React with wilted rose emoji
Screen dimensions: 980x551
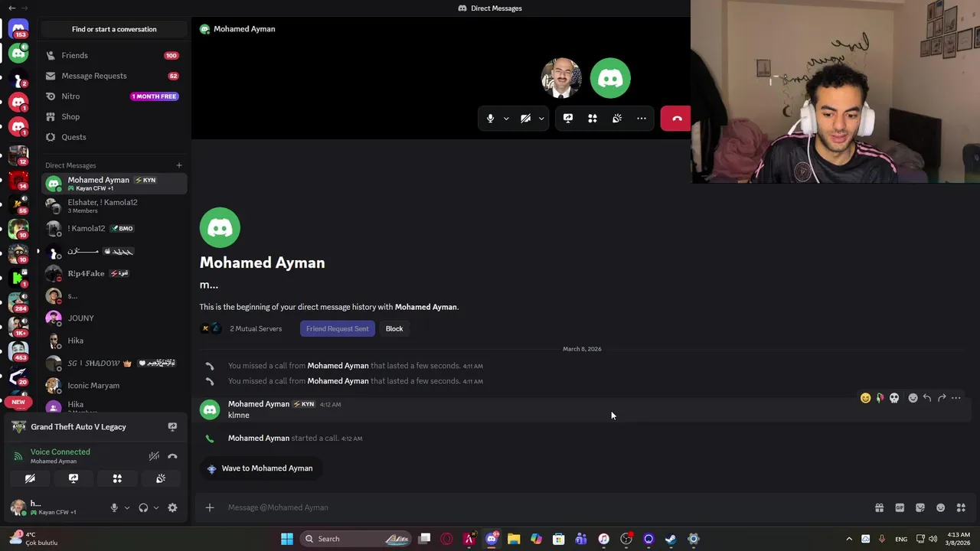click(880, 398)
